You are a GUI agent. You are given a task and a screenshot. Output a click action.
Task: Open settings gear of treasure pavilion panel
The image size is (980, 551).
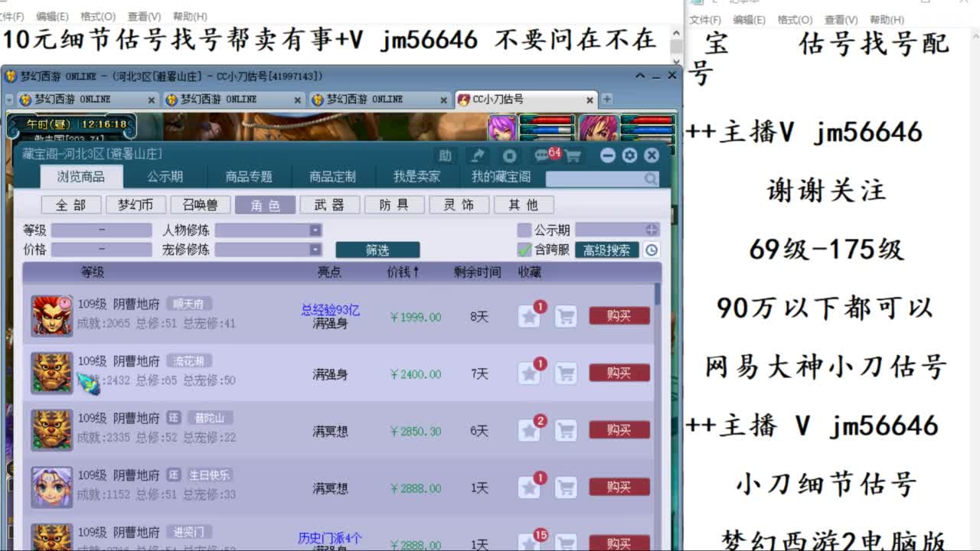pyautogui.click(x=629, y=155)
